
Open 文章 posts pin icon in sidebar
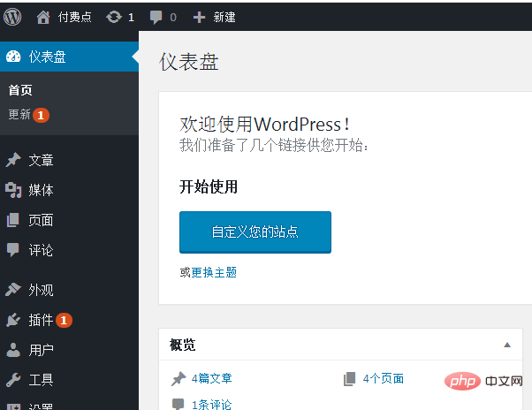(13, 160)
